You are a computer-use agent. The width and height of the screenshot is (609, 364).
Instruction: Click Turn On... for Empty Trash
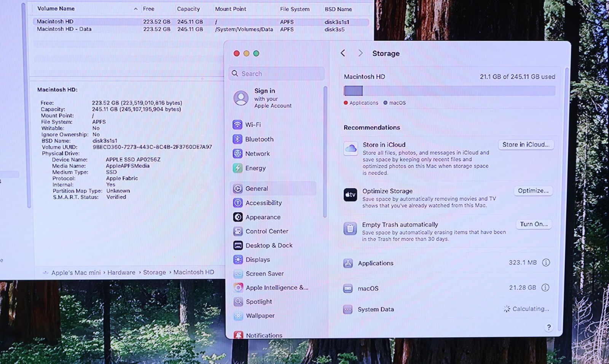coord(534,224)
